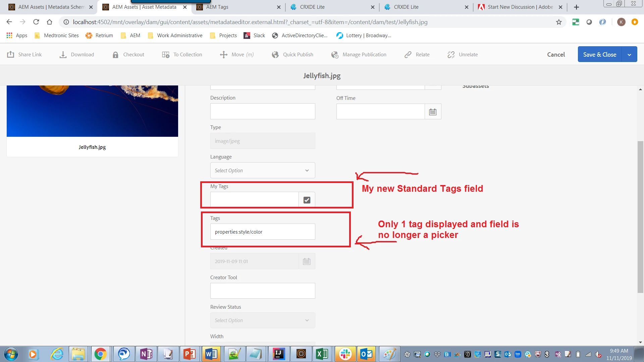Viewport: 644px width, 362px height.
Task: Click the Download toolbar icon
Action: (63, 55)
